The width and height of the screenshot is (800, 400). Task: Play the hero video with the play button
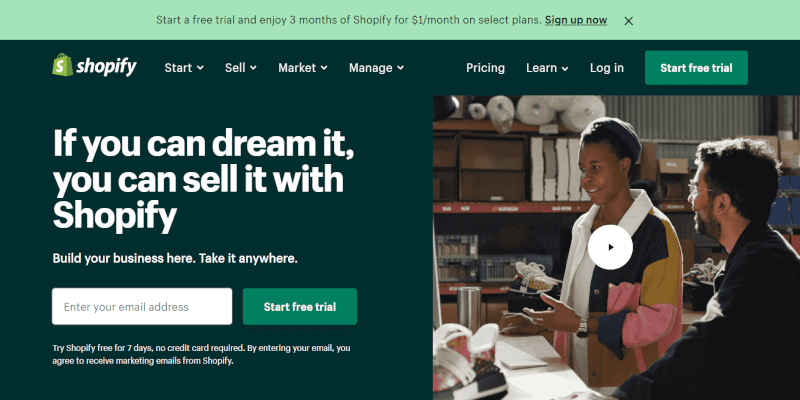(x=610, y=247)
